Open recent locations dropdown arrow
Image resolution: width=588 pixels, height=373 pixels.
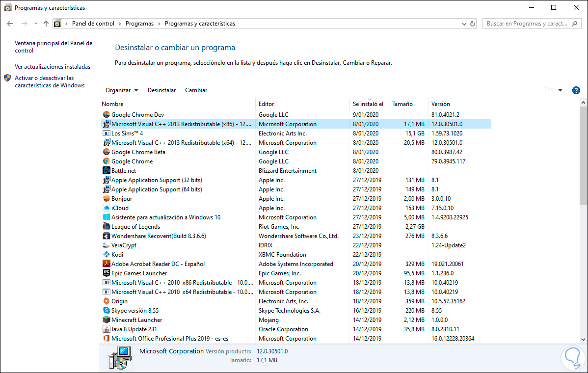pos(36,24)
